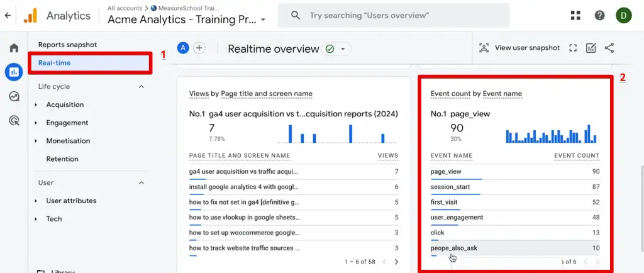The image size is (644, 273).
Task: Select the Real-time menu item
Action: (91, 63)
